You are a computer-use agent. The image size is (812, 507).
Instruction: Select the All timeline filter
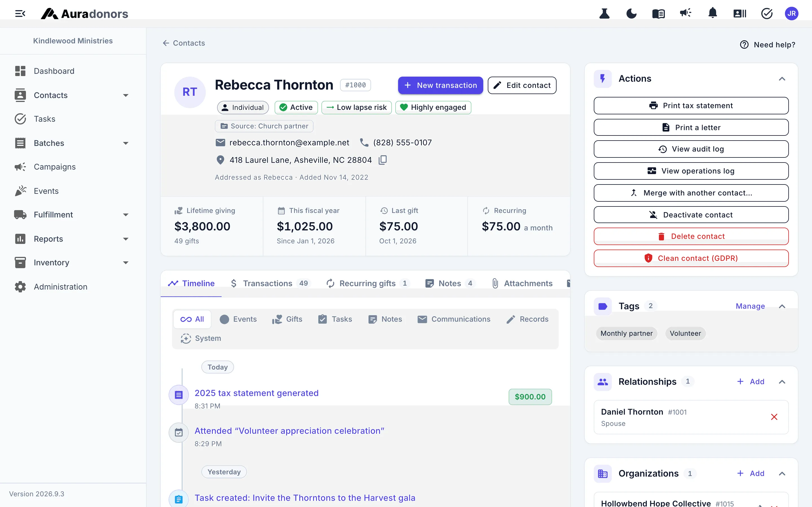tap(192, 319)
